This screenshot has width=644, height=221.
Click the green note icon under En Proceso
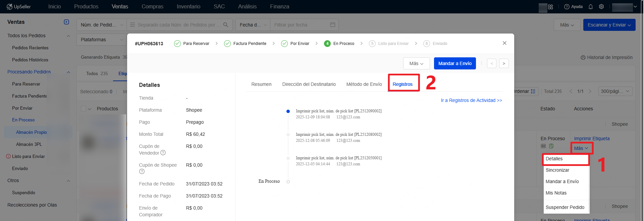point(551,146)
